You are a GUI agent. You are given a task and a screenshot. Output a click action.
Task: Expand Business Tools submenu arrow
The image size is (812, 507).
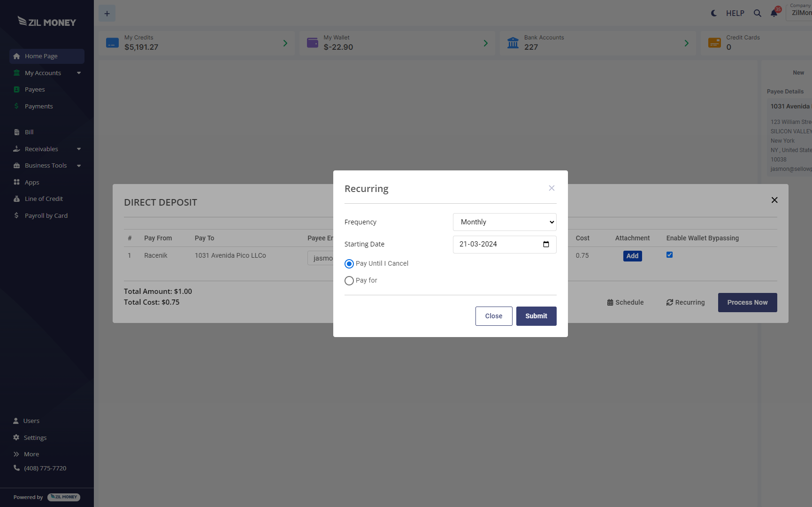click(x=79, y=166)
